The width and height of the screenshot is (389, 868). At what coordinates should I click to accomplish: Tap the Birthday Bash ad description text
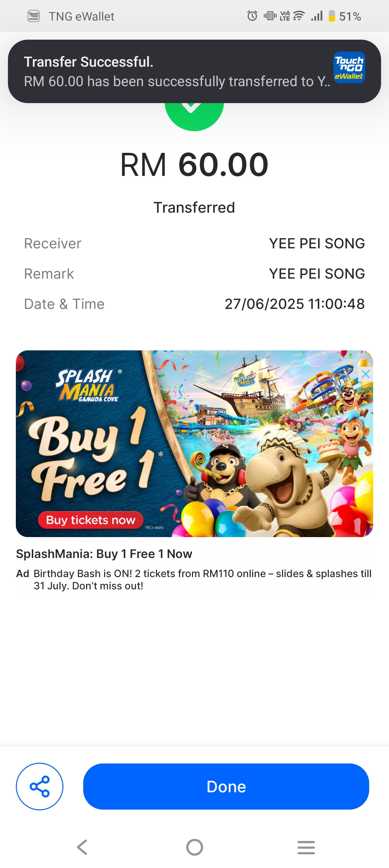(x=202, y=580)
